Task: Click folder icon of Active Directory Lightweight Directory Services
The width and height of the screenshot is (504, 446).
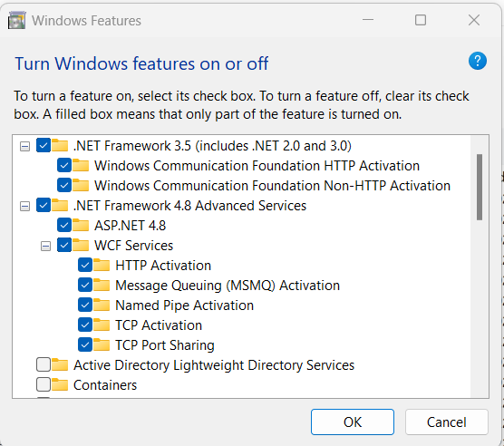Action: [60, 364]
